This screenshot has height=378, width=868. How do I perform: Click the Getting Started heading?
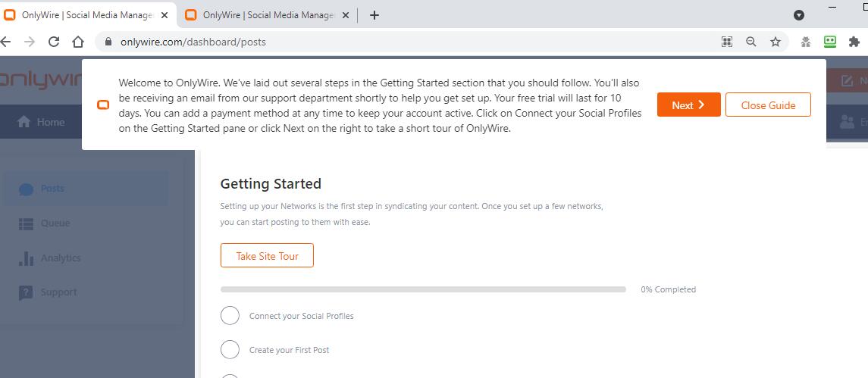pyautogui.click(x=271, y=184)
